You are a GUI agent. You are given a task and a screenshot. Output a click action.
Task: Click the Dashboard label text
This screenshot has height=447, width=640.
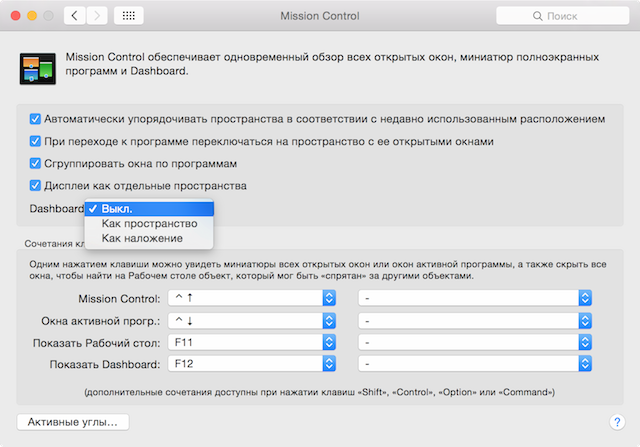coord(56,209)
